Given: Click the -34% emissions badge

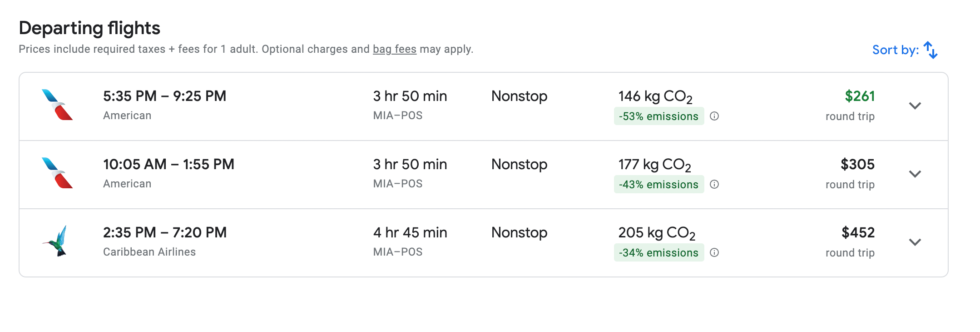Looking at the screenshot, I should [x=658, y=253].
